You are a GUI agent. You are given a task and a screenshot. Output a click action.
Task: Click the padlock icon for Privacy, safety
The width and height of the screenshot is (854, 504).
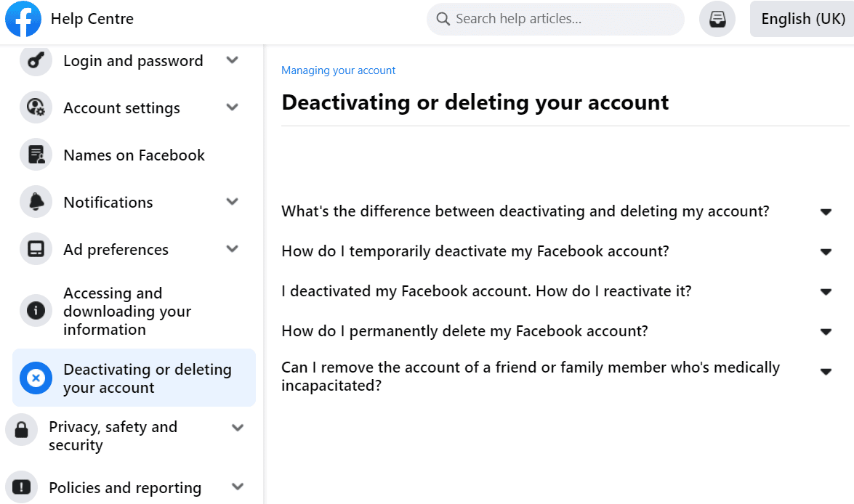coord(21,430)
